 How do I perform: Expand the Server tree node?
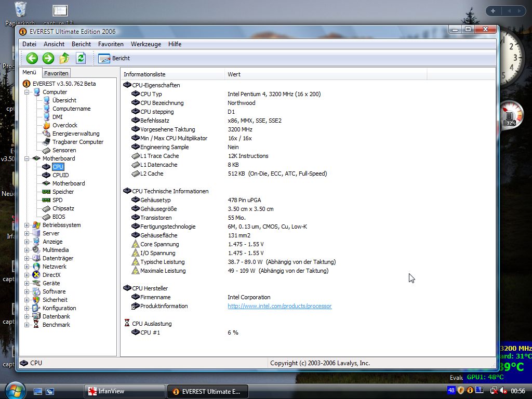pos(27,233)
